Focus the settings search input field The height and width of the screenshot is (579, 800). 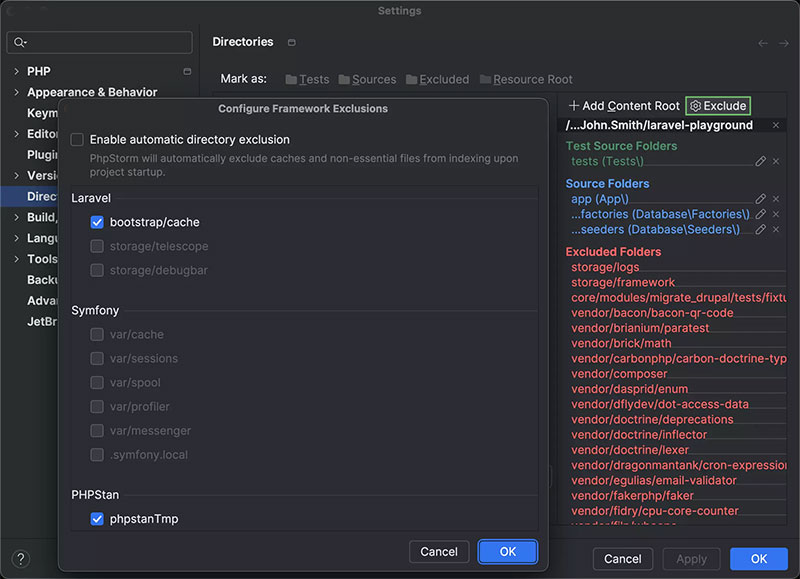click(108, 43)
